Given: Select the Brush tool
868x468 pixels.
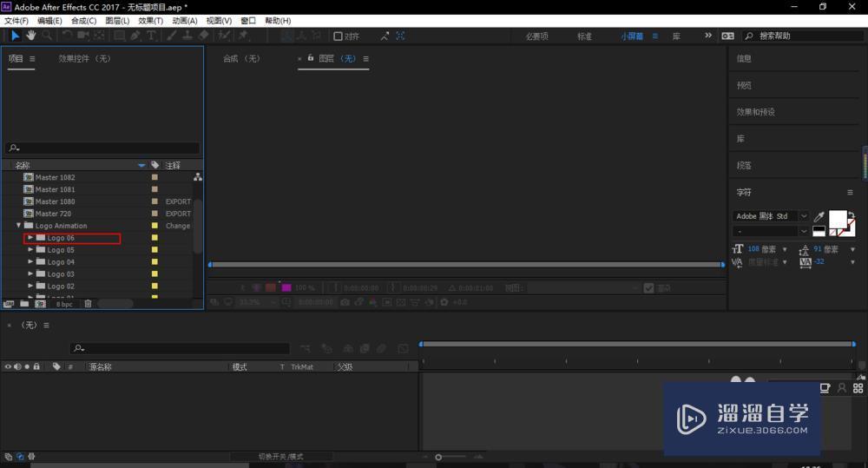Looking at the screenshot, I should tap(172, 36).
